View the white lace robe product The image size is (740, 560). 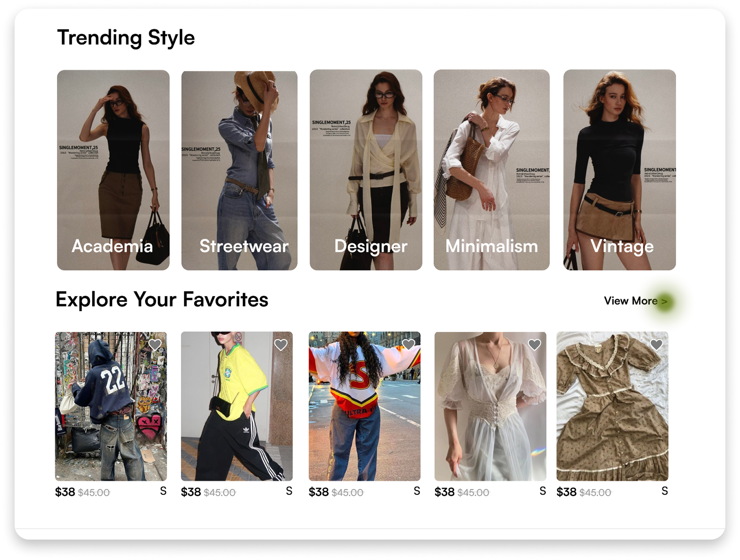[x=490, y=406]
